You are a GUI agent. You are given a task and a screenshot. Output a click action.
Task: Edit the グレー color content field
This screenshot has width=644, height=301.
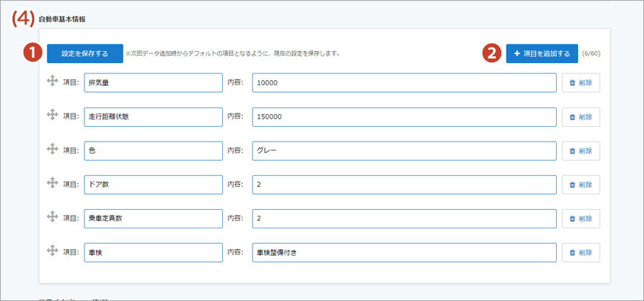pyautogui.click(x=403, y=150)
